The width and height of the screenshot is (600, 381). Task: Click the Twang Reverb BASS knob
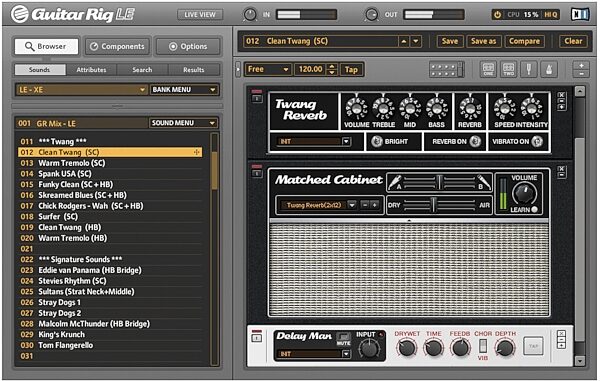pos(437,108)
